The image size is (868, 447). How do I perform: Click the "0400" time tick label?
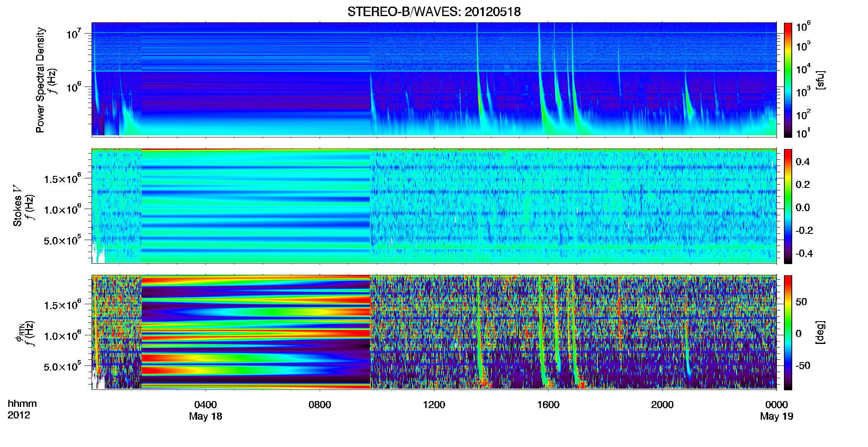click(x=205, y=405)
